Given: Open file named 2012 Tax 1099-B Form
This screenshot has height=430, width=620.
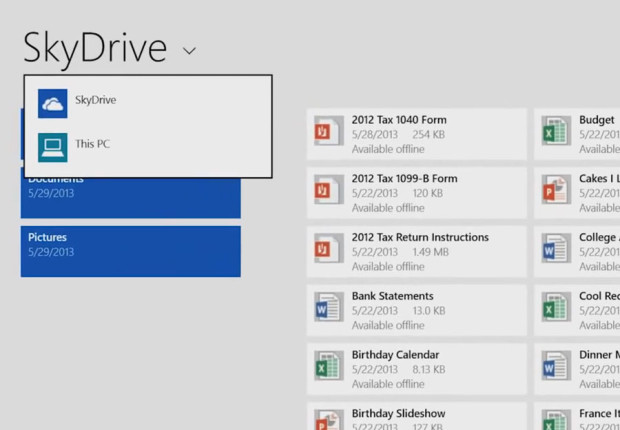Looking at the screenshot, I should pos(405,178).
